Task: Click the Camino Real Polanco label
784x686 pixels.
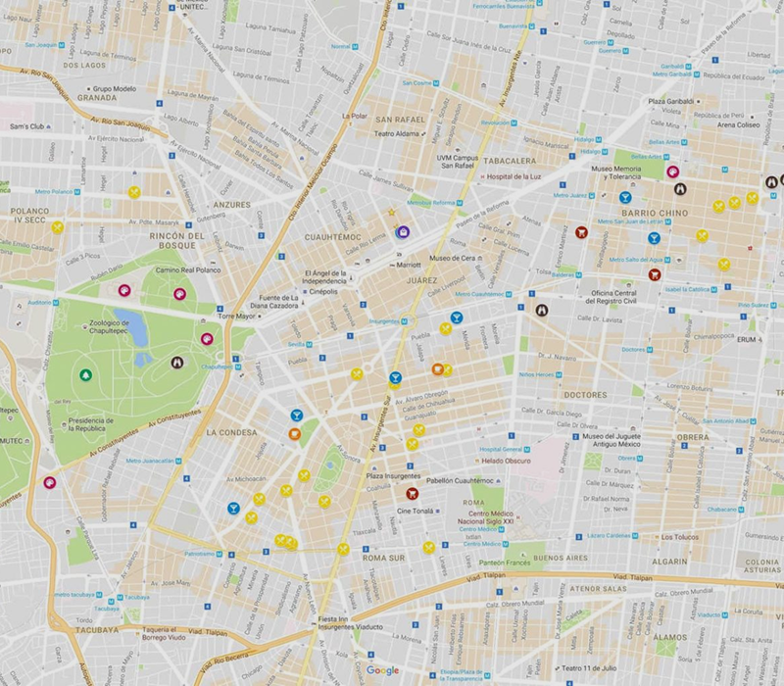Action: (188, 270)
